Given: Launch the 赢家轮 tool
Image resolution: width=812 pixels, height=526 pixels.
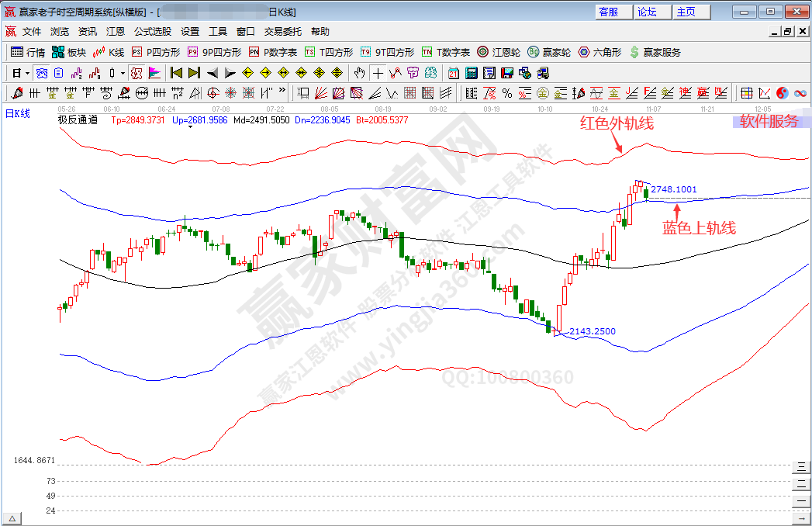Looking at the screenshot, I should [x=549, y=52].
